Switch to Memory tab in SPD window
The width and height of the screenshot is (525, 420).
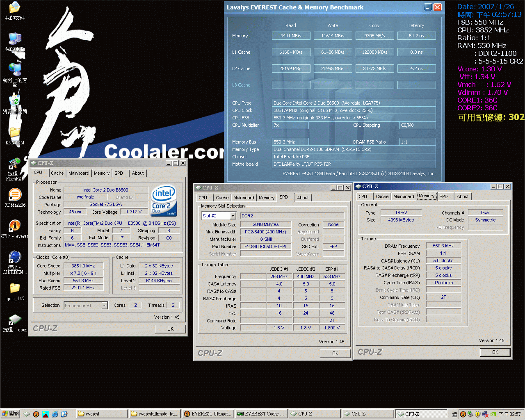[267, 198]
